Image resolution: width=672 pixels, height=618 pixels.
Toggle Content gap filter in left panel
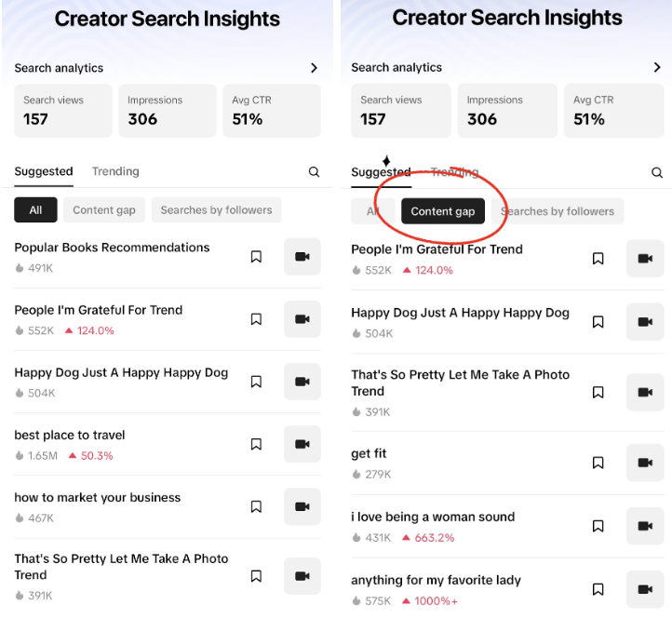104,210
